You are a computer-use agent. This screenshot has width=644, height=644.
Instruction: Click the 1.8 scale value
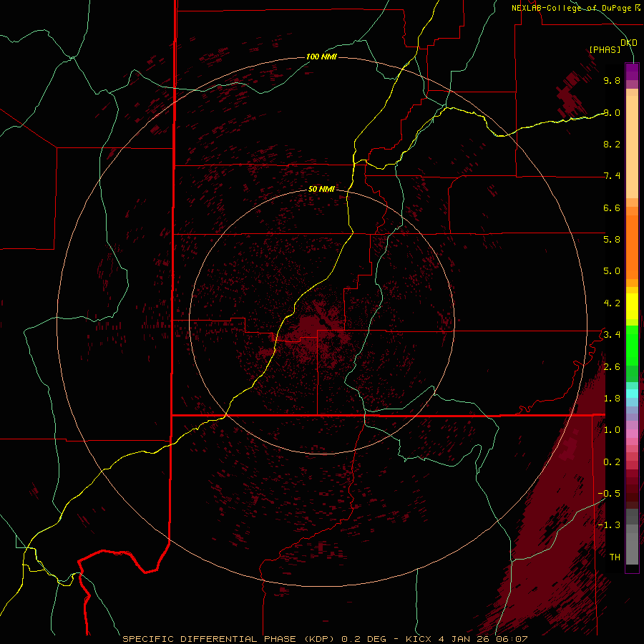click(612, 399)
